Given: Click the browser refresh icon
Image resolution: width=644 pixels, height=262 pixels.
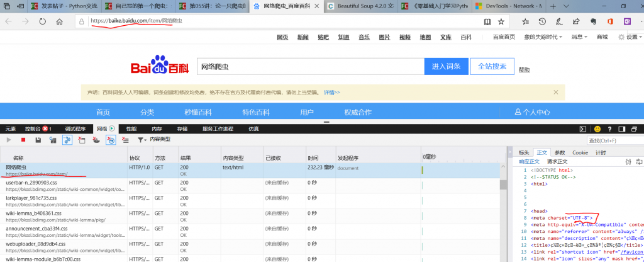Looking at the screenshot, I should [42, 21].
